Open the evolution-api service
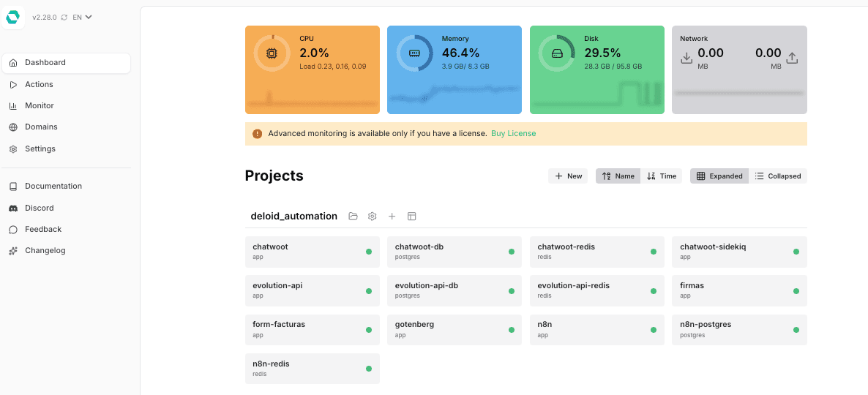The width and height of the screenshot is (868, 395). (313, 291)
